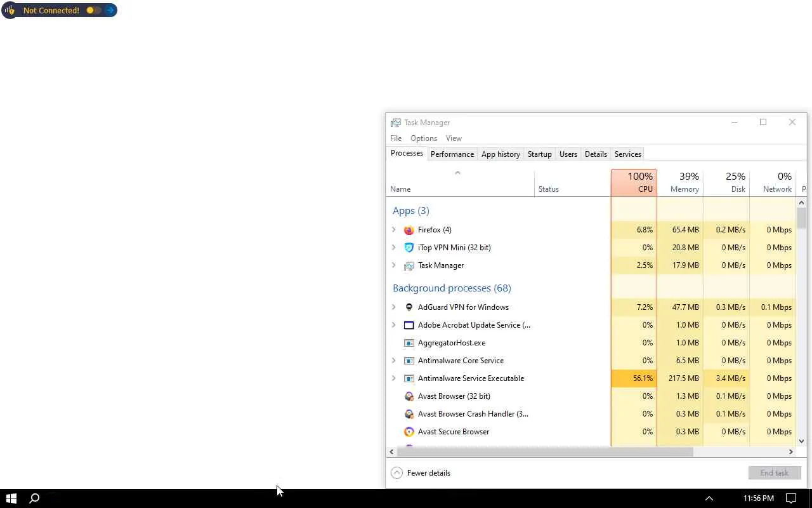This screenshot has height=508, width=812.
Task: Click the Antimalware Core Service icon
Action: tap(409, 361)
